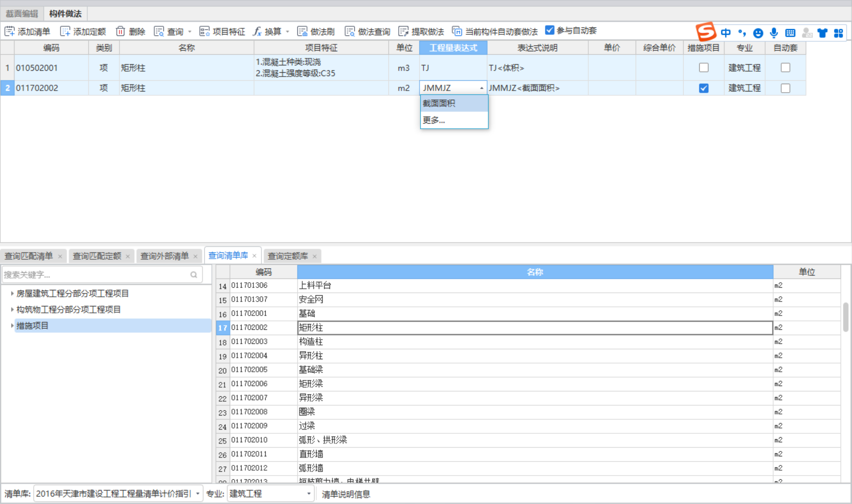Open 查询外部清单 tab

[x=165, y=256]
